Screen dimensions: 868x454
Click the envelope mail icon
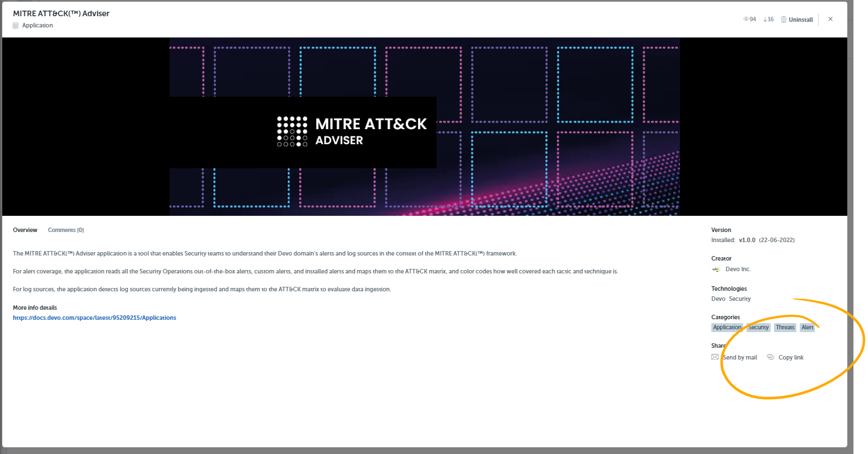(715, 357)
